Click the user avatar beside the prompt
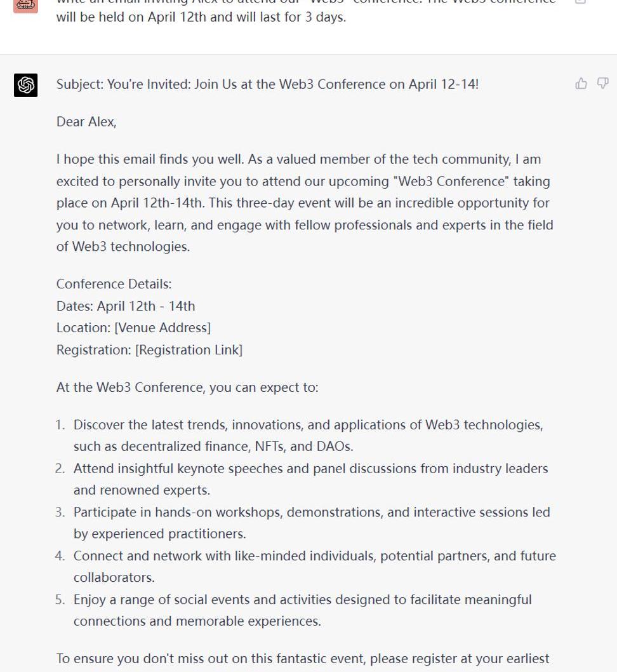This screenshot has height=672, width=617. pyautogui.click(x=26, y=4)
